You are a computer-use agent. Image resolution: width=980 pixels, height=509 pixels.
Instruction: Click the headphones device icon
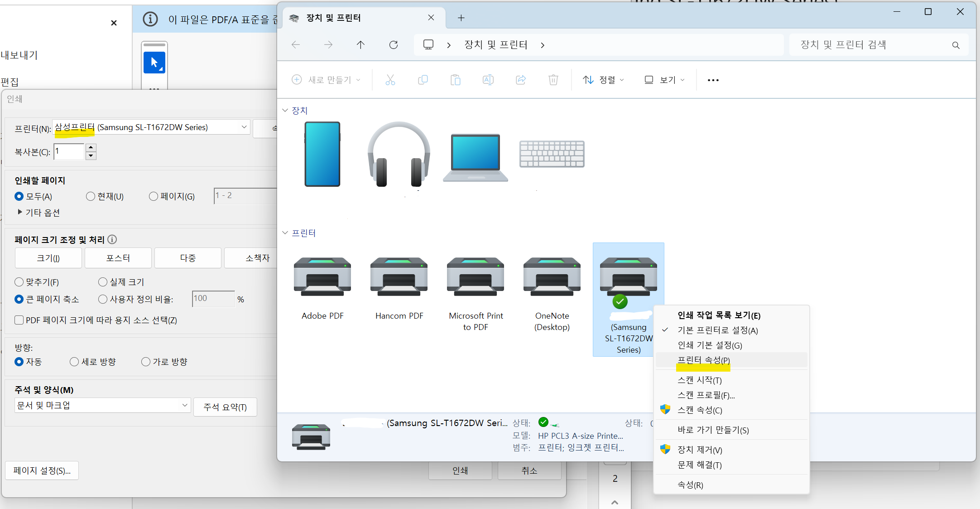399,154
